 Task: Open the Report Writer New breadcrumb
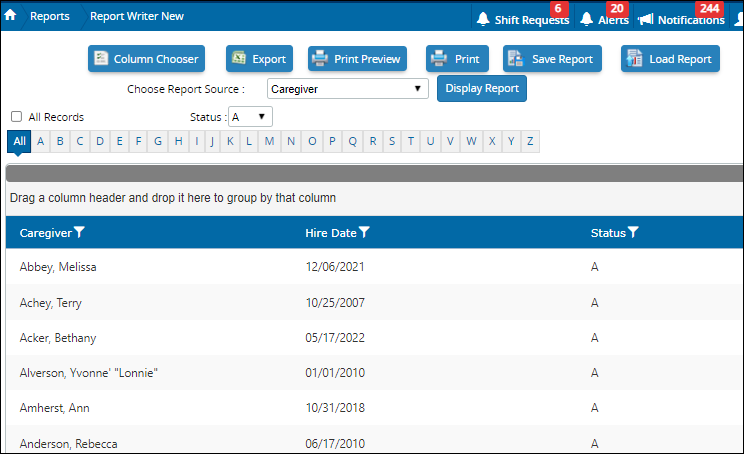point(137,16)
